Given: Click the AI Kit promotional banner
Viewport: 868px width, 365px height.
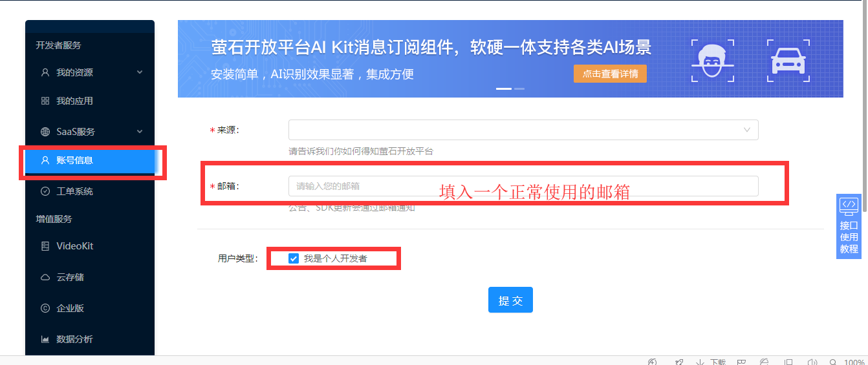Looking at the screenshot, I should click(510, 59).
